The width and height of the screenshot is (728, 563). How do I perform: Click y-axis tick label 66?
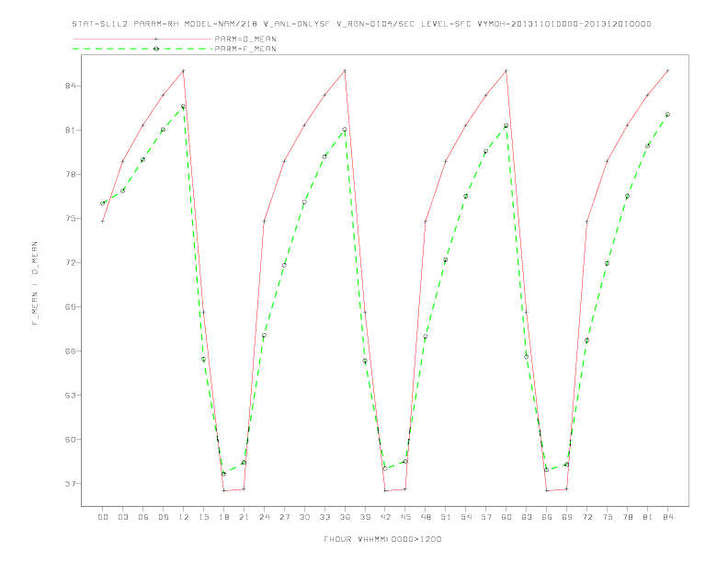[70, 350]
